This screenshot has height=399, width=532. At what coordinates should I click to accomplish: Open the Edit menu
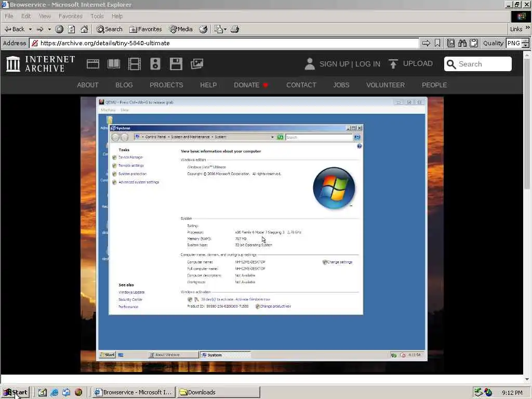(x=26, y=16)
